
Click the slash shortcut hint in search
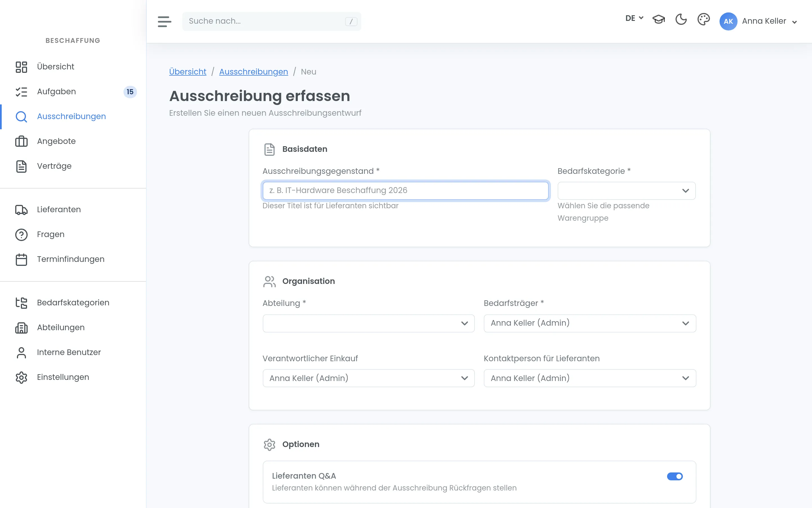(x=351, y=21)
